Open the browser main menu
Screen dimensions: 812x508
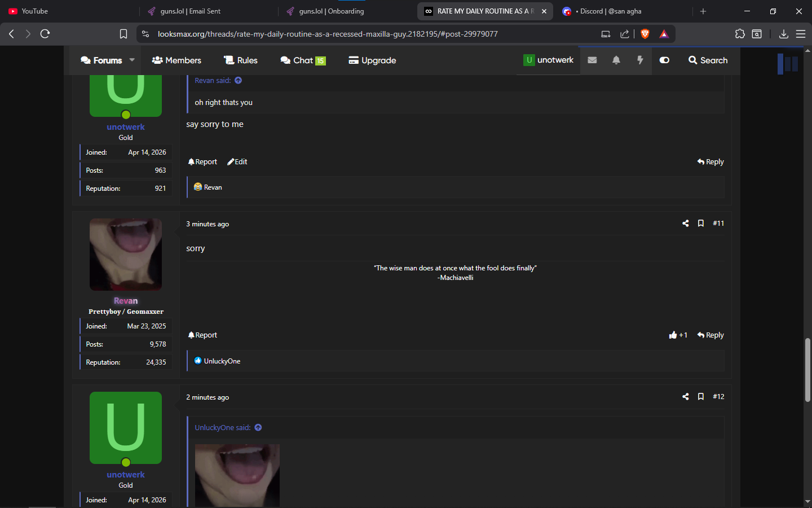click(x=801, y=34)
